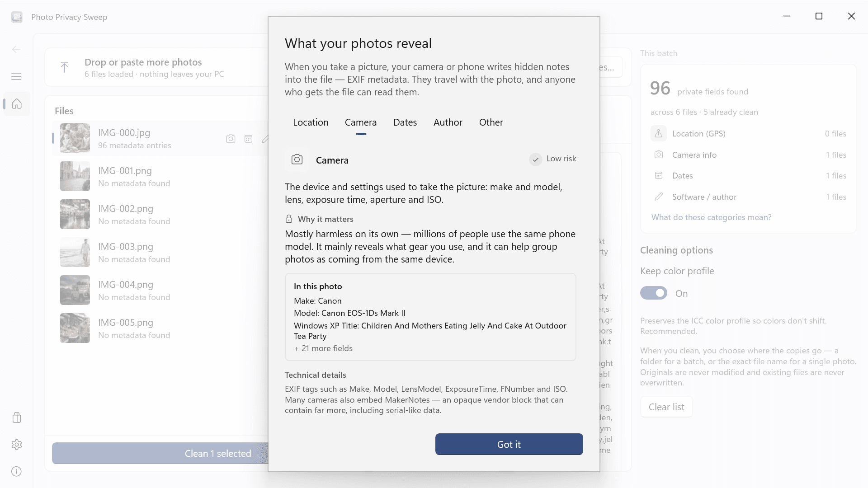Screen dimensions: 868x488
Task: Open the hamburger navigation menu
Action: coord(16,76)
